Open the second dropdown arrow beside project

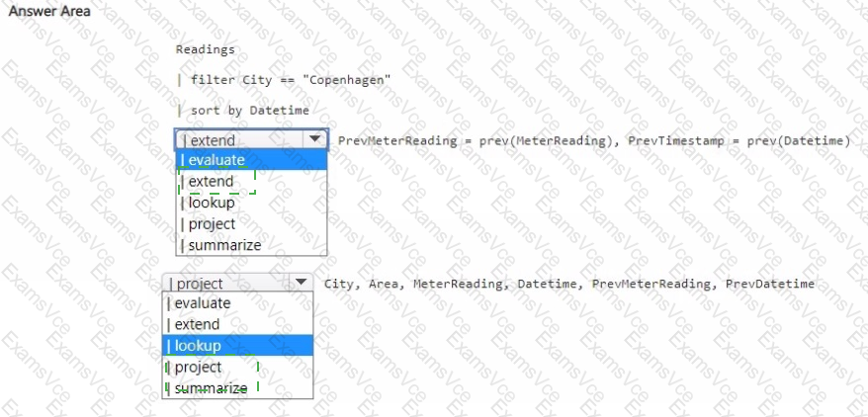tap(301, 283)
